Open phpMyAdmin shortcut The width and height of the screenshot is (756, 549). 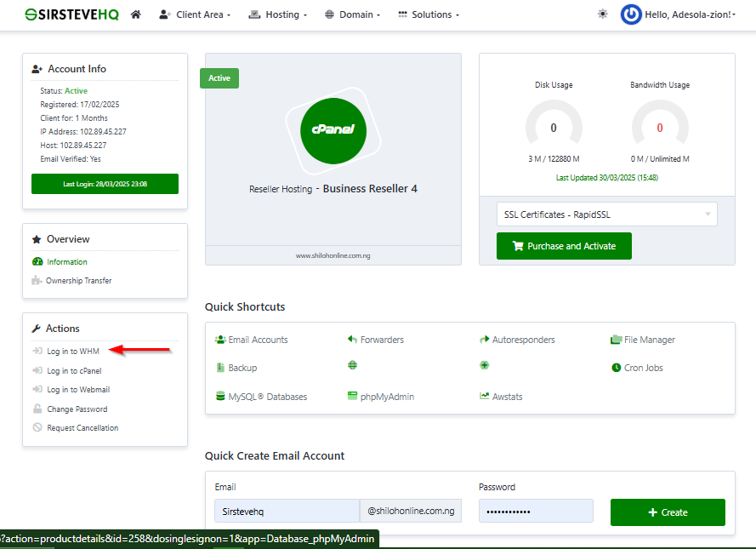coord(381,397)
